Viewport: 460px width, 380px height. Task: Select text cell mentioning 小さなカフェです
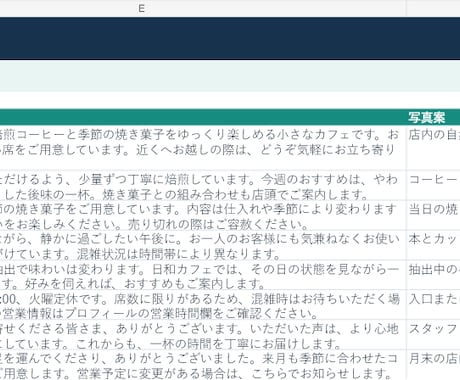click(x=203, y=148)
